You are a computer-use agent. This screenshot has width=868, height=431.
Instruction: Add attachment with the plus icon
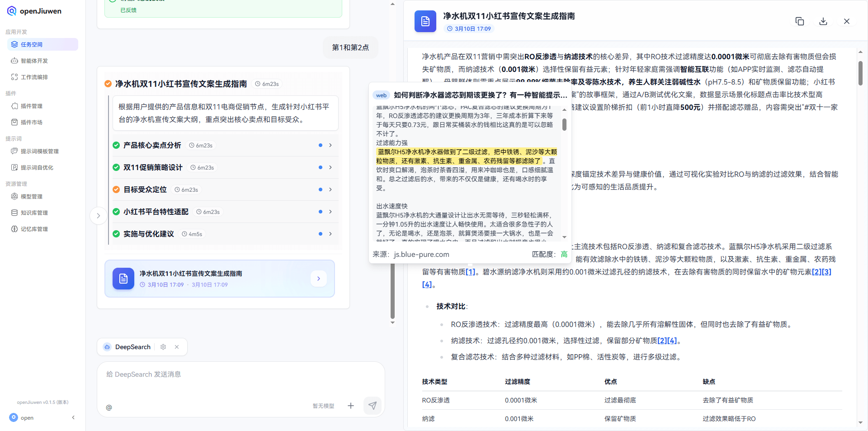pyautogui.click(x=351, y=406)
